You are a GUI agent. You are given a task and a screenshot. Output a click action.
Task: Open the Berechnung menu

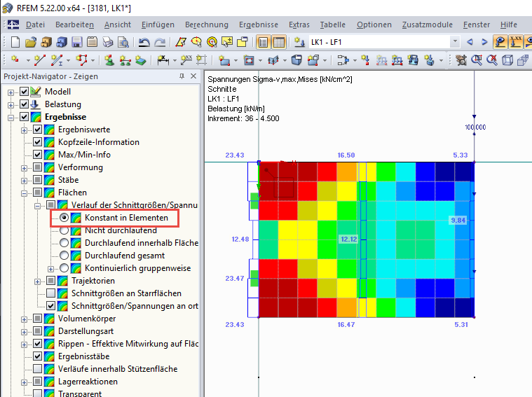(207, 25)
